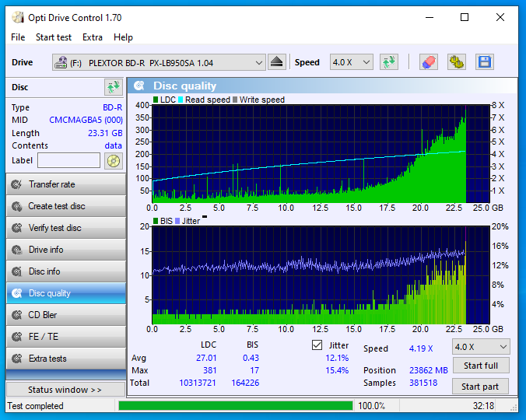Screen dimensions: 526x420
Task: Click the Start full button
Action: (x=481, y=366)
